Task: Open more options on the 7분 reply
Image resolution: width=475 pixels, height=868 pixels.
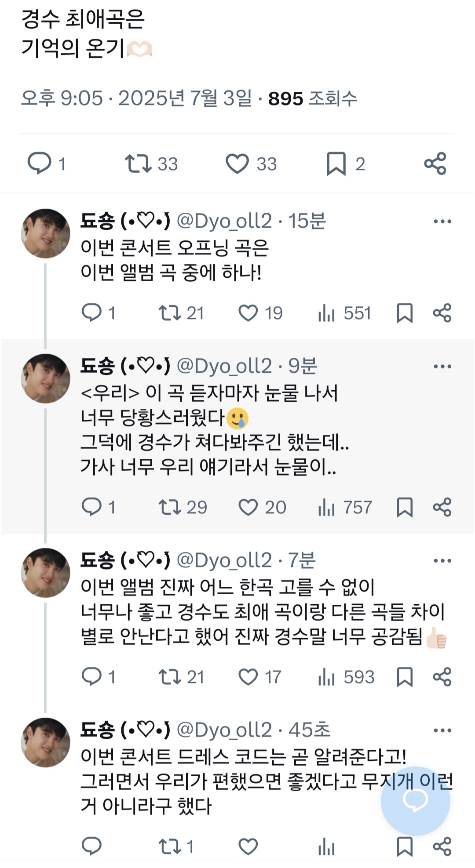Action: [x=442, y=561]
